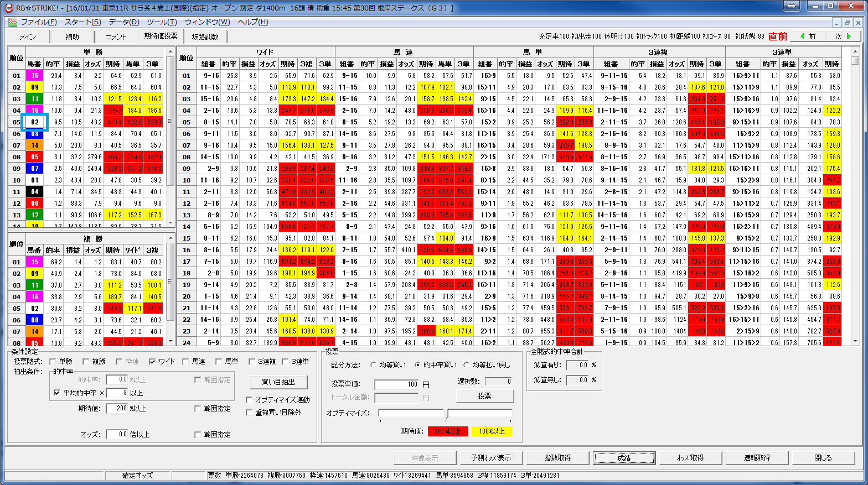Open the ツール(T) menu
868x485 pixels.
pyautogui.click(x=162, y=22)
